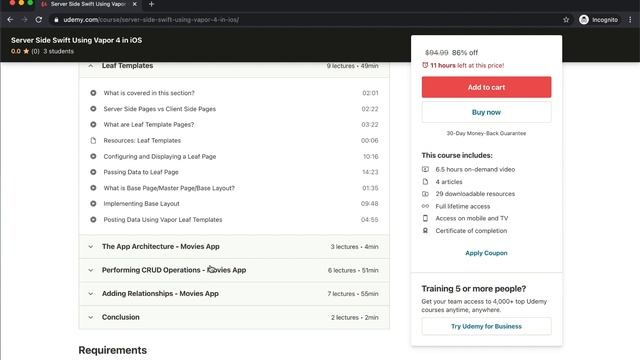
Task: Click the 'Requirements' heading
Action: [x=113, y=350]
